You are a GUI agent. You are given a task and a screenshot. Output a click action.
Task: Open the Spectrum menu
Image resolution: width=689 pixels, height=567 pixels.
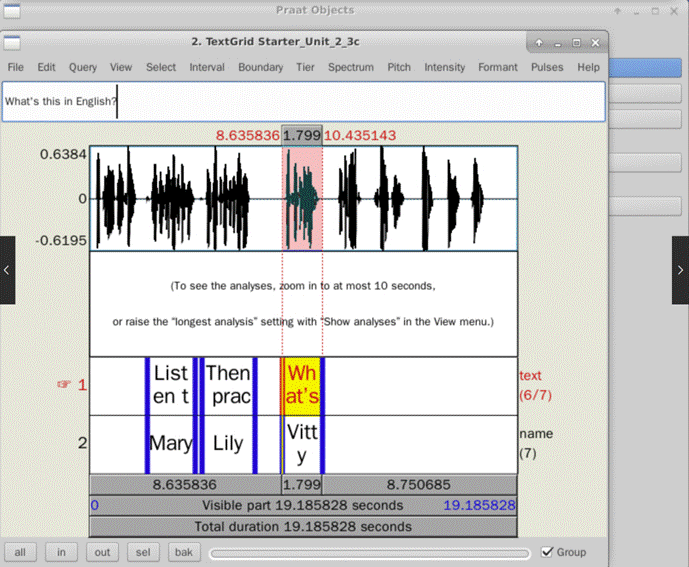pyautogui.click(x=351, y=67)
